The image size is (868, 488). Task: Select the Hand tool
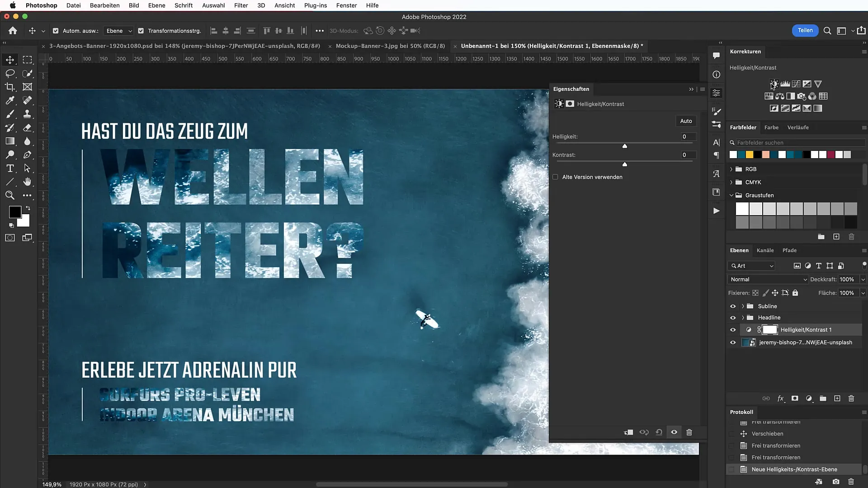(28, 182)
